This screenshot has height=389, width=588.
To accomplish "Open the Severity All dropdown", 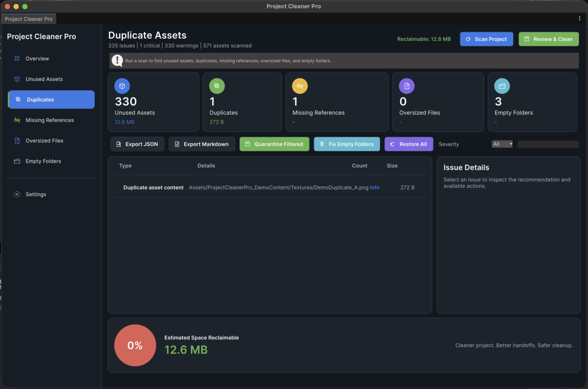I will 502,144.
